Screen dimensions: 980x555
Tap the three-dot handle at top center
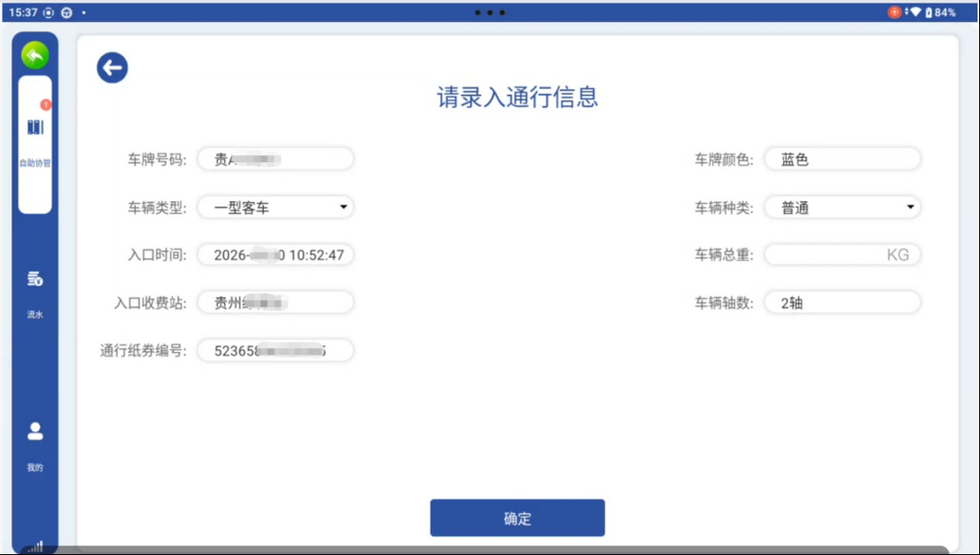pyautogui.click(x=490, y=12)
